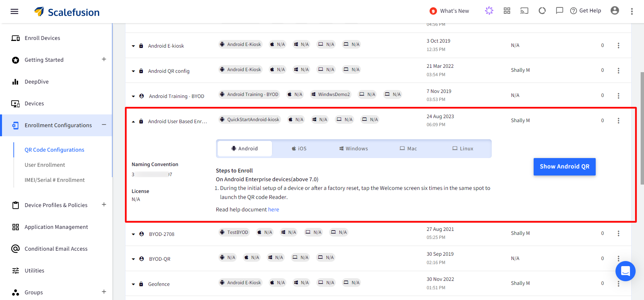Switch to the Android tab
The width and height of the screenshot is (644, 300).
tap(245, 149)
